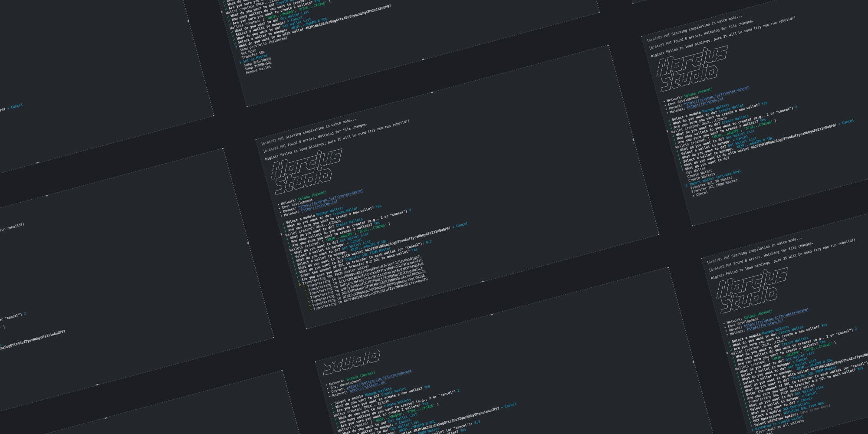Click 'Transferring to 8iXraJKLNE...' log line

tap(365, 274)
